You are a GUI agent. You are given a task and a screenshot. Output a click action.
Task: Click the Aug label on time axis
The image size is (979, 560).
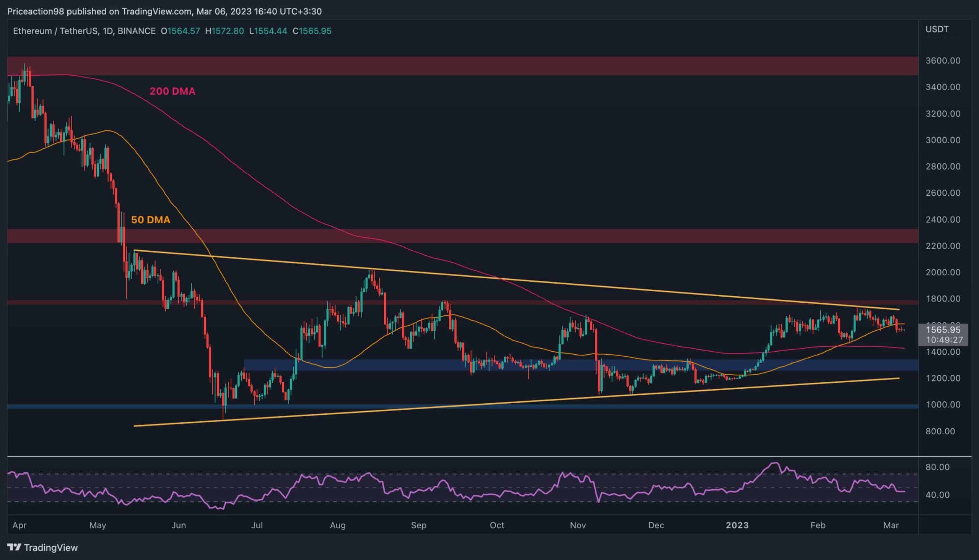click(x=338, y=525)
